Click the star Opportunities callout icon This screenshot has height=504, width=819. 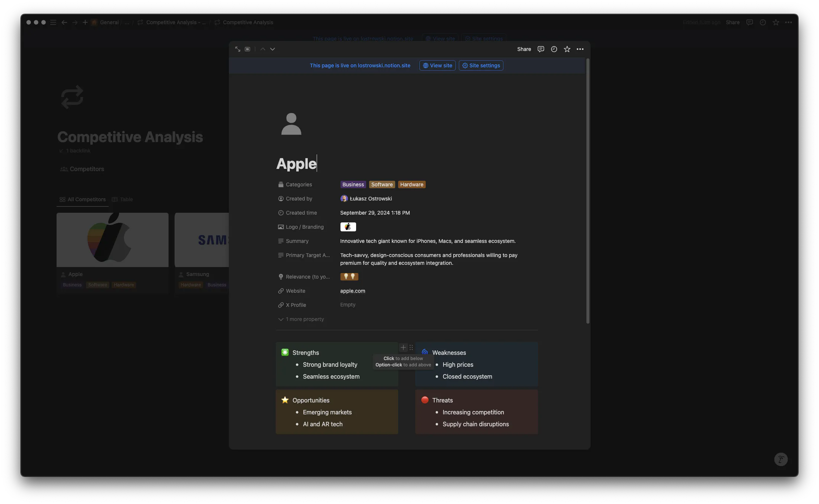285,400
